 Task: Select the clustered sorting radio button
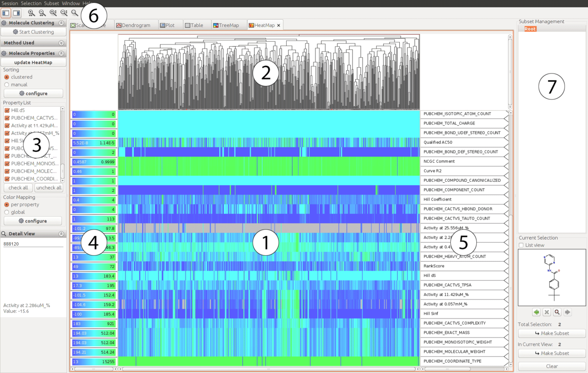(6, 77)
